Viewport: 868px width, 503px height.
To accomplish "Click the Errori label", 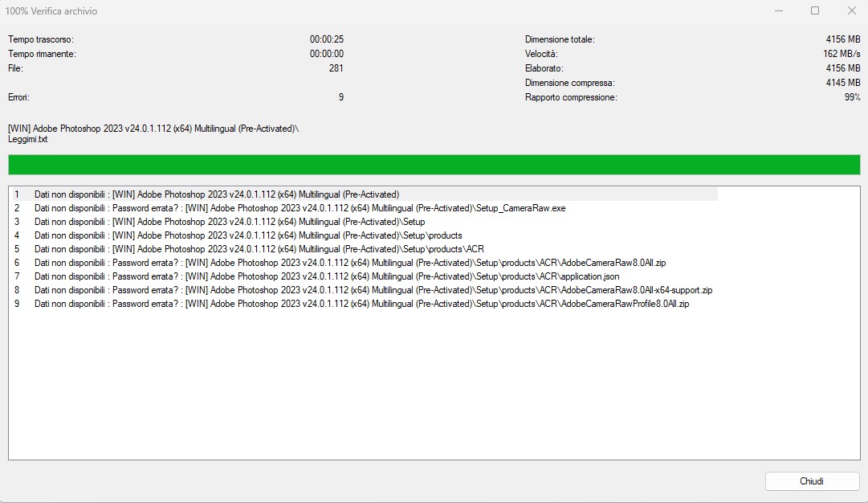I will pos(18,97).
